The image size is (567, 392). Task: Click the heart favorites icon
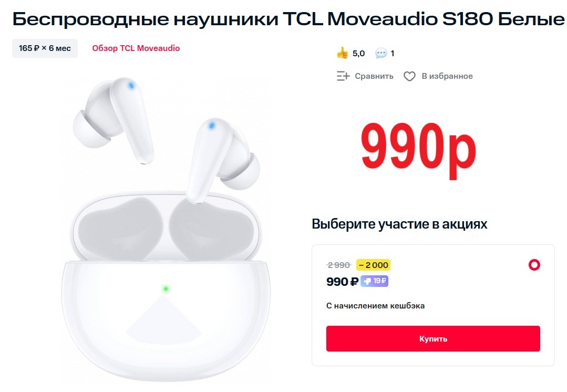pos(409,76)
